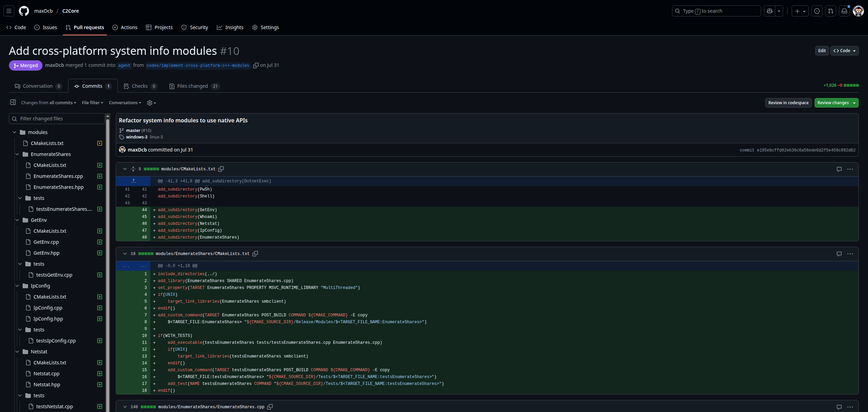Screen dimensions: 868x412
Task: Collapse the GetEnv folder in tree
Action: [x=17, y=220]
